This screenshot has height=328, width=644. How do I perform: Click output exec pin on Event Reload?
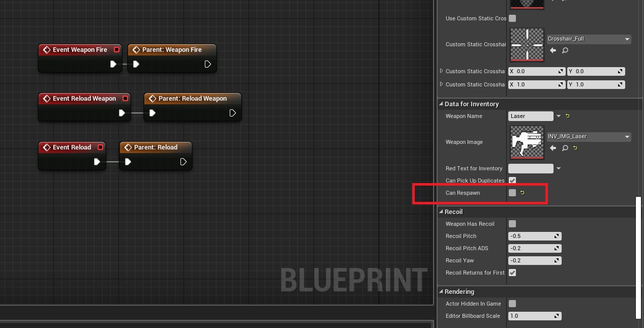[x=97, y=162]
